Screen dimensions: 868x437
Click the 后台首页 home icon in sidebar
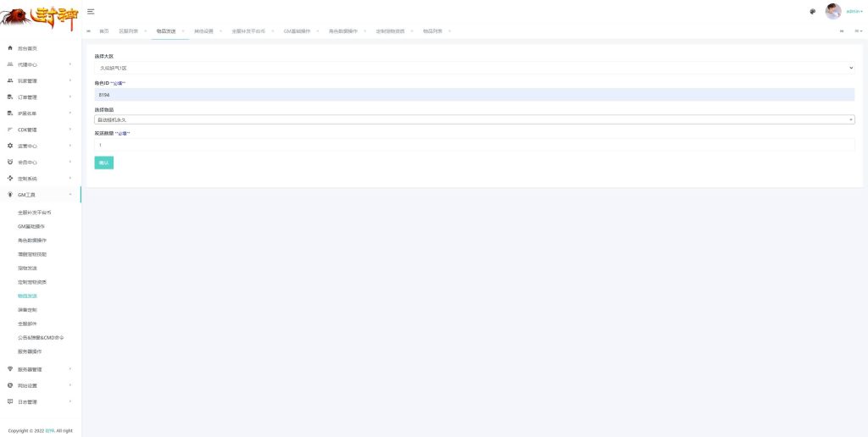click(9, 48)
